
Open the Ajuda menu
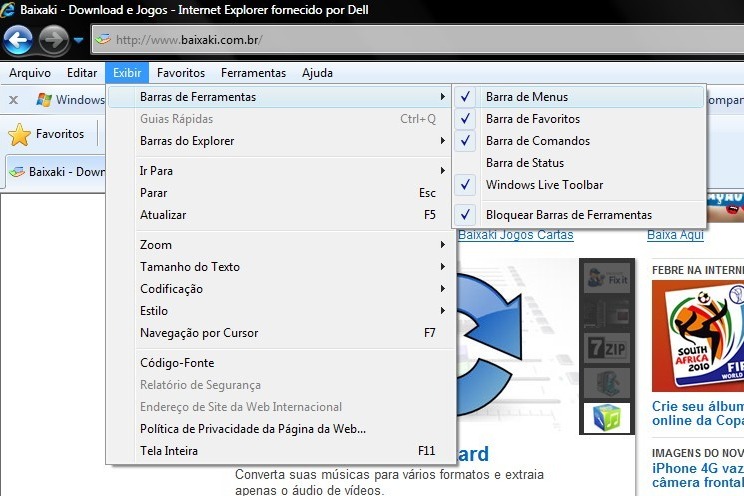click(x=317, y=73)
